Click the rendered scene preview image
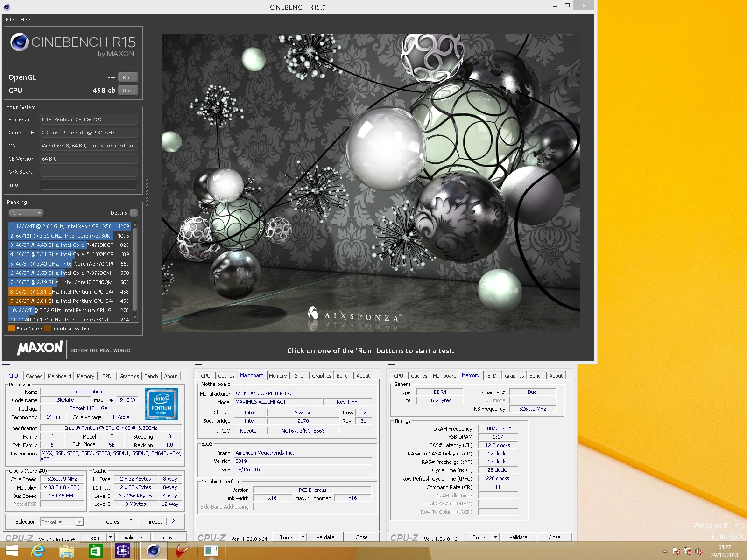 (371, 182)
